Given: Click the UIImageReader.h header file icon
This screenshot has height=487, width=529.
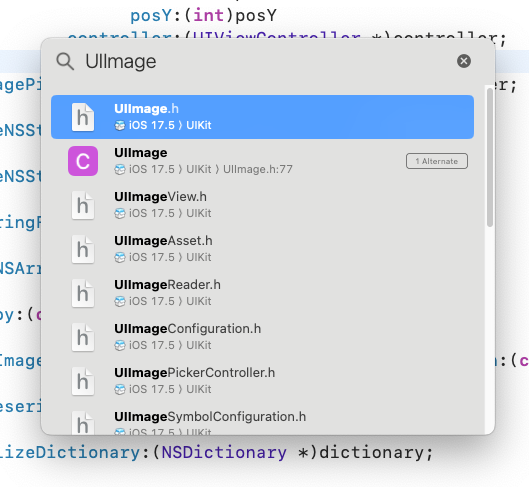Looking at the screenshot, I should 83,293.
